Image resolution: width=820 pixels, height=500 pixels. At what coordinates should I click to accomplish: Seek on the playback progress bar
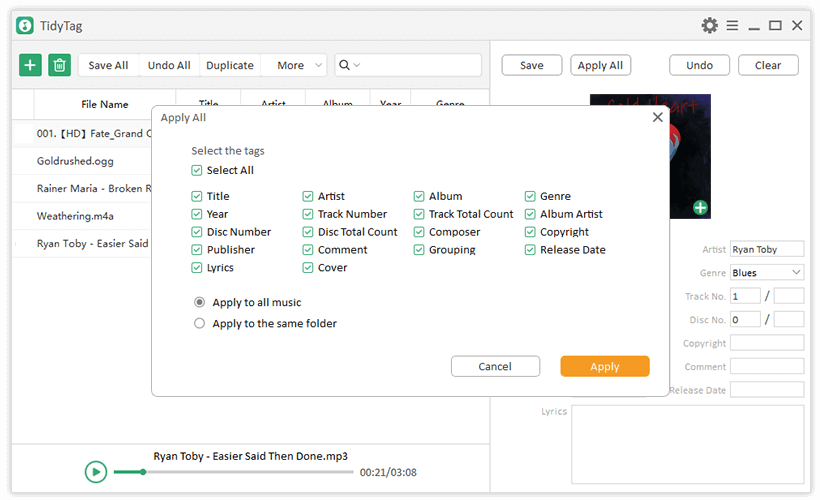click(233, 472)
